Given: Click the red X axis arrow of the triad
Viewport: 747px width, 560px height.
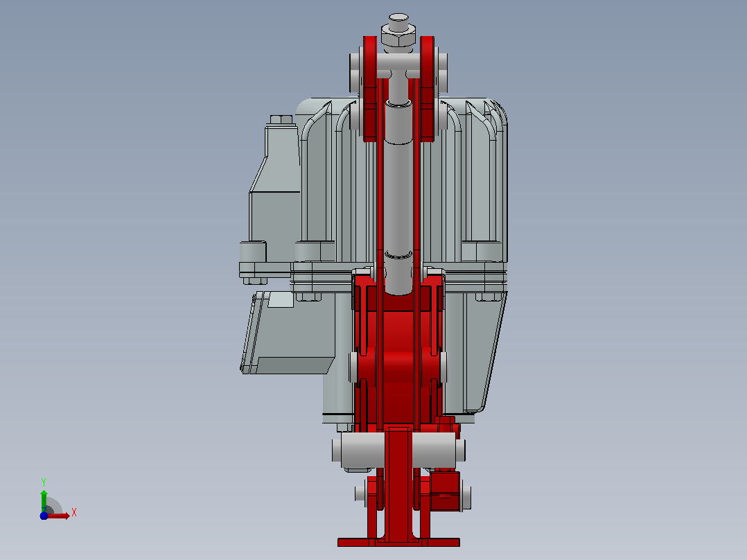Looking at the screenshot, I should pyautogui.click(x=58, y=516).
